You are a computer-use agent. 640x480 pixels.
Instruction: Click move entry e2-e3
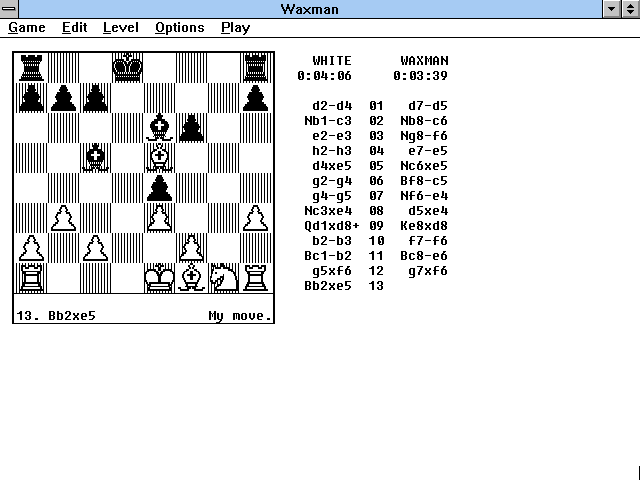[332, 136]
